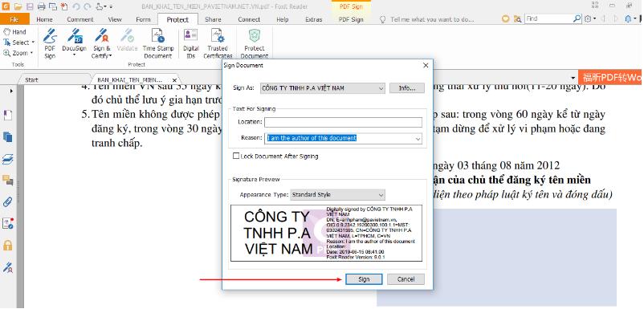Click the Sign & Certify tool
This screenshot has width=644, height=313.
coord(101,43)
